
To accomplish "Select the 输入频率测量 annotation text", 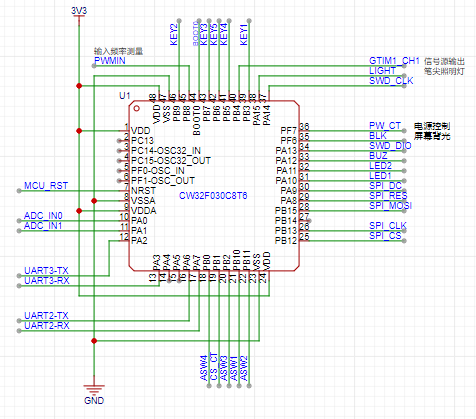I will click(118, 51).
